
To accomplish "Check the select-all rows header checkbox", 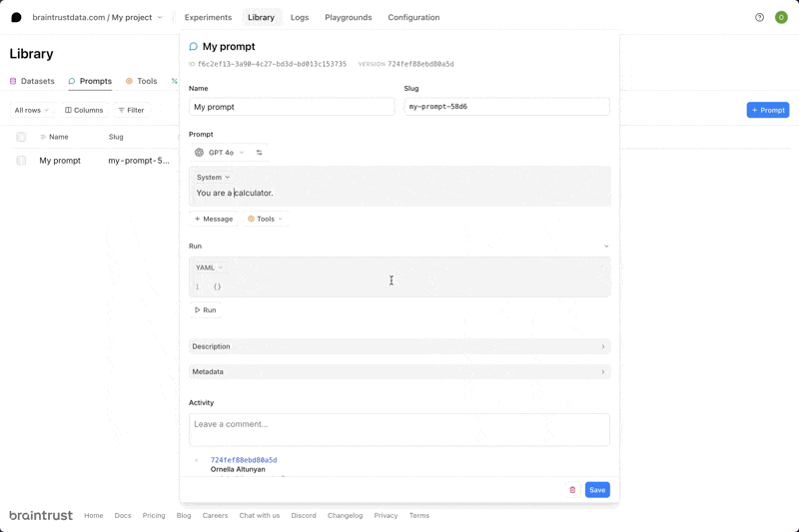I will pos(21,137).
